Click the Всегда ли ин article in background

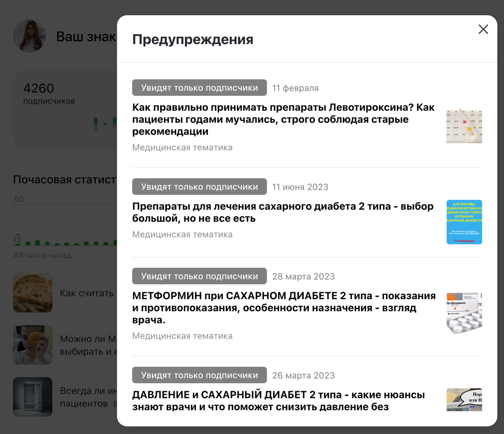click(89, 397)
